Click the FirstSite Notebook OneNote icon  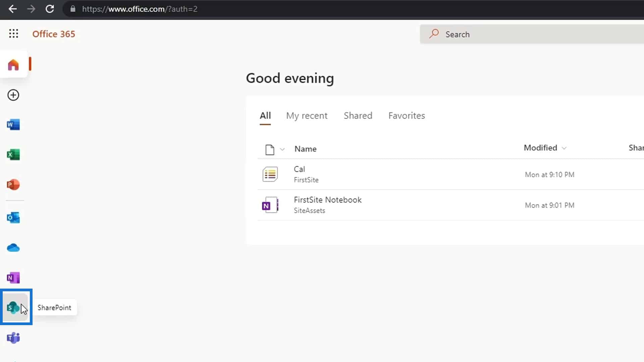click(270, 205)
